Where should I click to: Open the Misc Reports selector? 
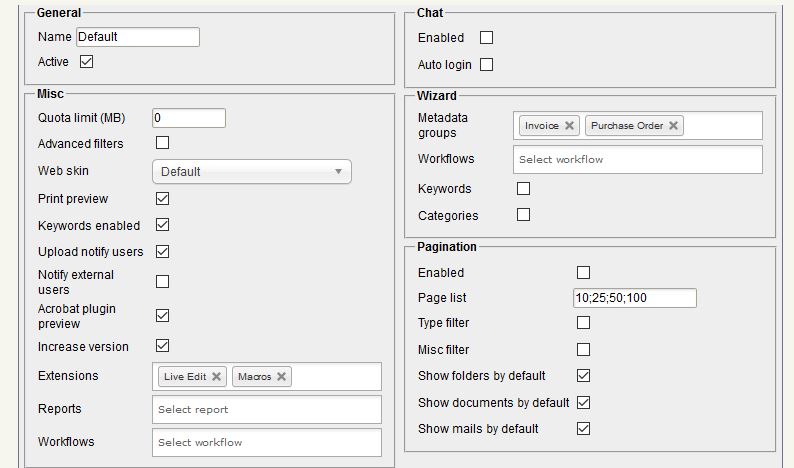[268, 409]
